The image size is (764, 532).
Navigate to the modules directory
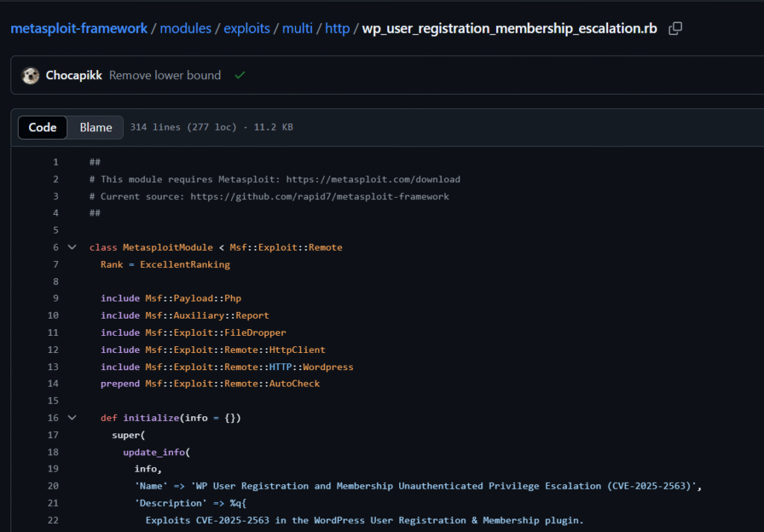click(186, 29)
